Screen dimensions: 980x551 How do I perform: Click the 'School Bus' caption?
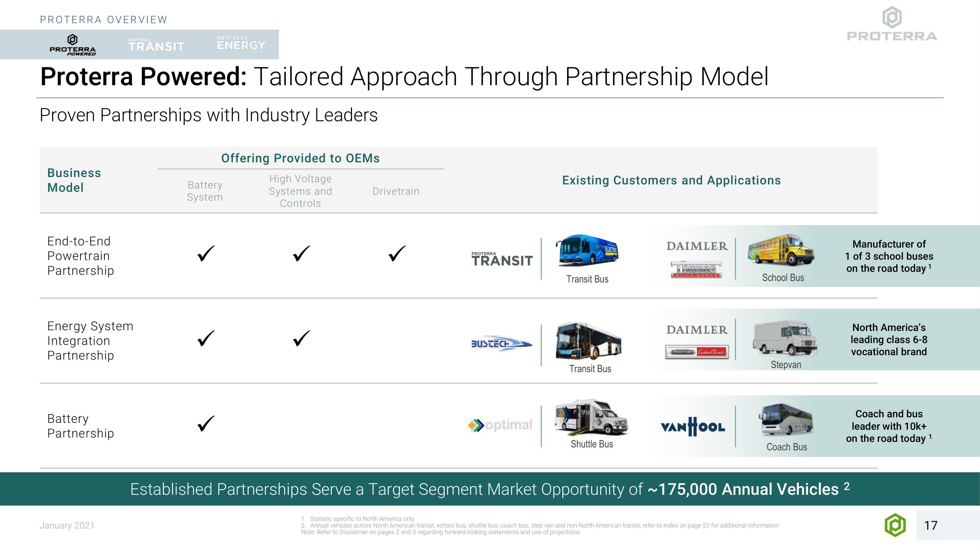point(783,278)
